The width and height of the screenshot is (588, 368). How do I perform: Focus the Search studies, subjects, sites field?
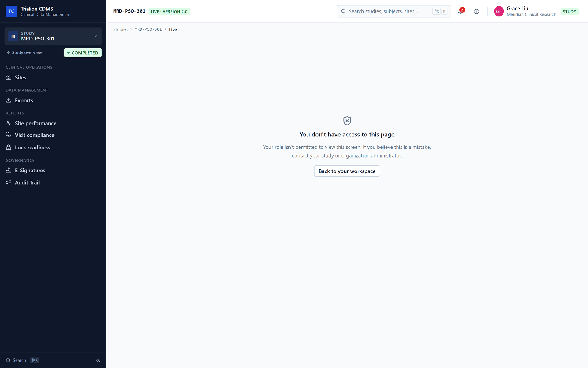tap(394, 11)
